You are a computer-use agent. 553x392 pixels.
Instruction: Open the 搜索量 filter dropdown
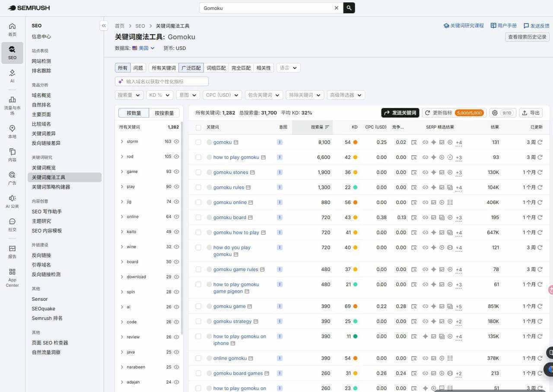(129, 95)
